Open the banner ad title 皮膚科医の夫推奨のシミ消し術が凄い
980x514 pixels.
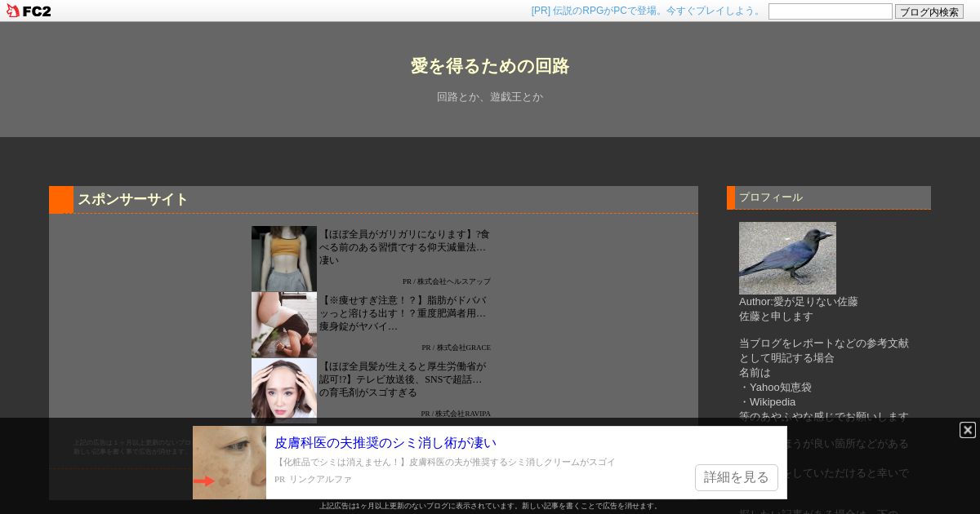[385, 443]
